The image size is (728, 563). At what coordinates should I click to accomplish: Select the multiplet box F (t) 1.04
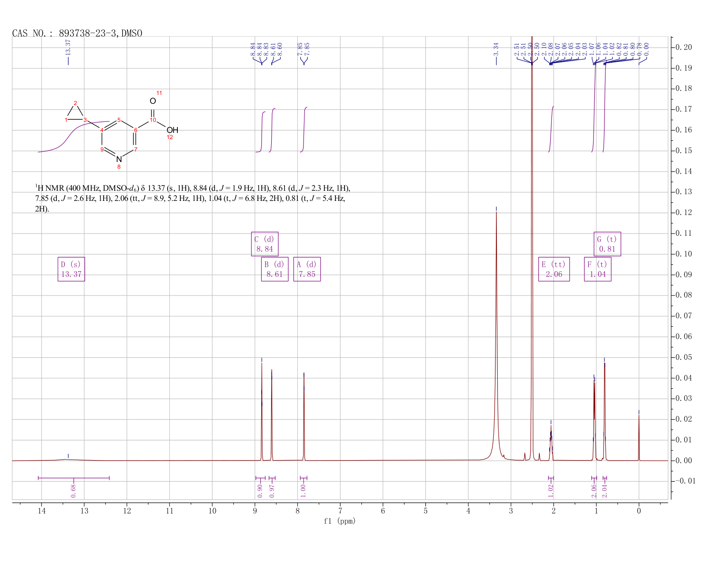tap(597, 269)
